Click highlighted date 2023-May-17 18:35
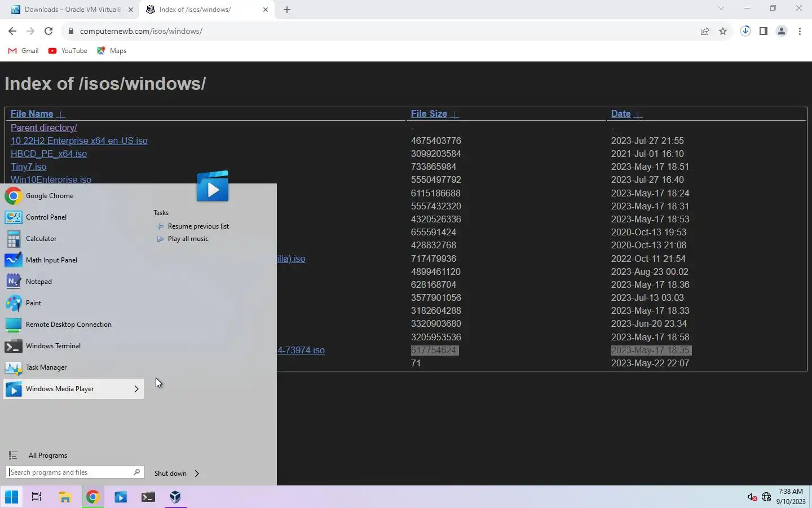This screenshot has height=508, width=812. click(651, 351)
